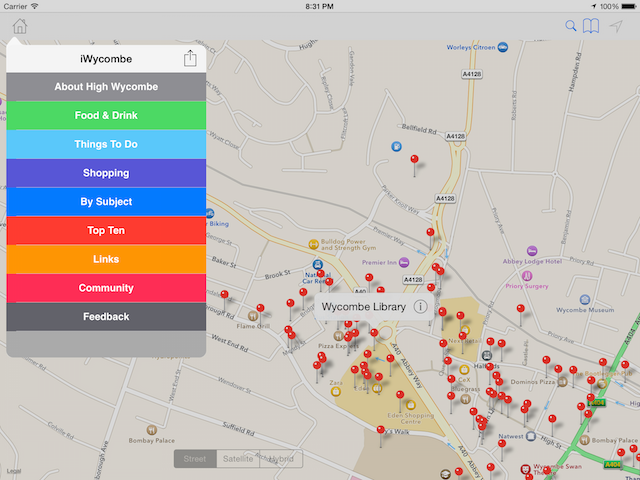Image resolution: width=640 pixels, height=480 pixels.
Task: Tap the left Bombay Palace restaurant icon
Action: (x=152, y=430)
